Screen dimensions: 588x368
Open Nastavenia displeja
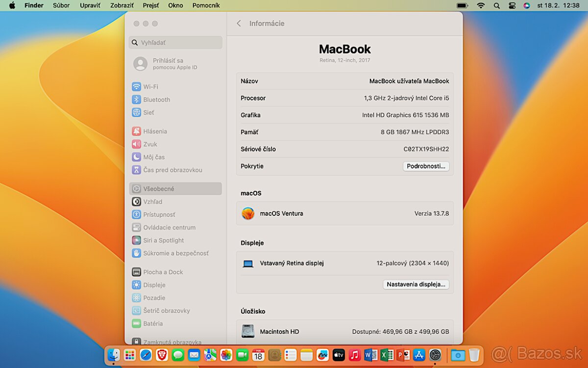(x=416, y=284)
